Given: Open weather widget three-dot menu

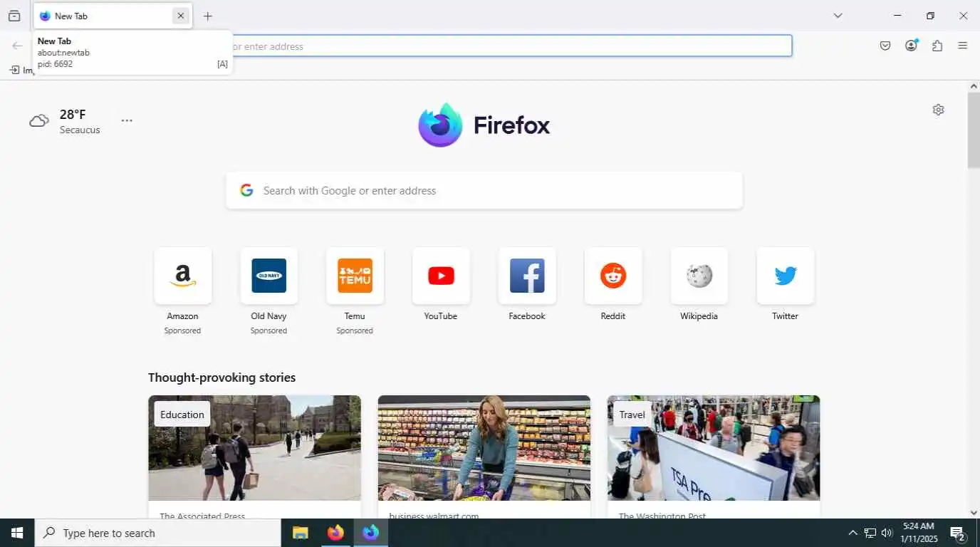Looking at the screenshot, I should tap(127, 120).
